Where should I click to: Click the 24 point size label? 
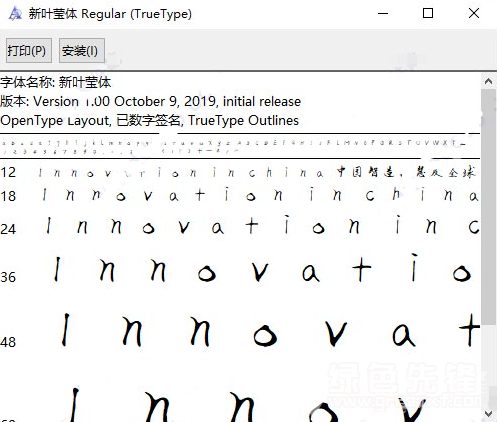(8, 229)
